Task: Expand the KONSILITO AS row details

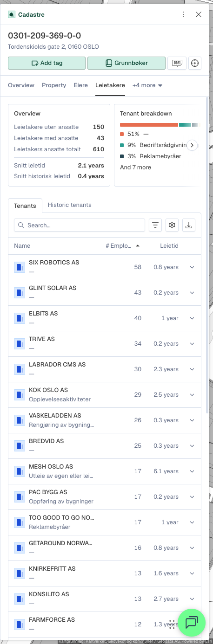Action: 192,599
